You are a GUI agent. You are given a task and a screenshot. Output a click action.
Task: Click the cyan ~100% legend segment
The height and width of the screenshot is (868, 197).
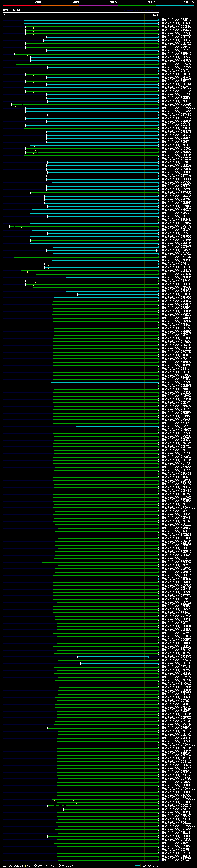[x=175, y=6]
